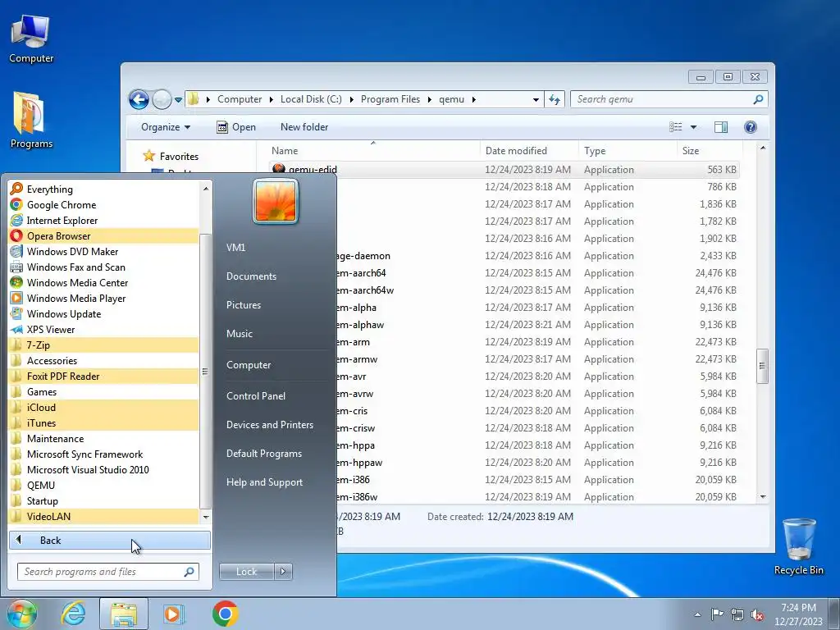Click the Explorer file list scrollbar thumb
Screen dimensions: 840x630
(762, 366)
